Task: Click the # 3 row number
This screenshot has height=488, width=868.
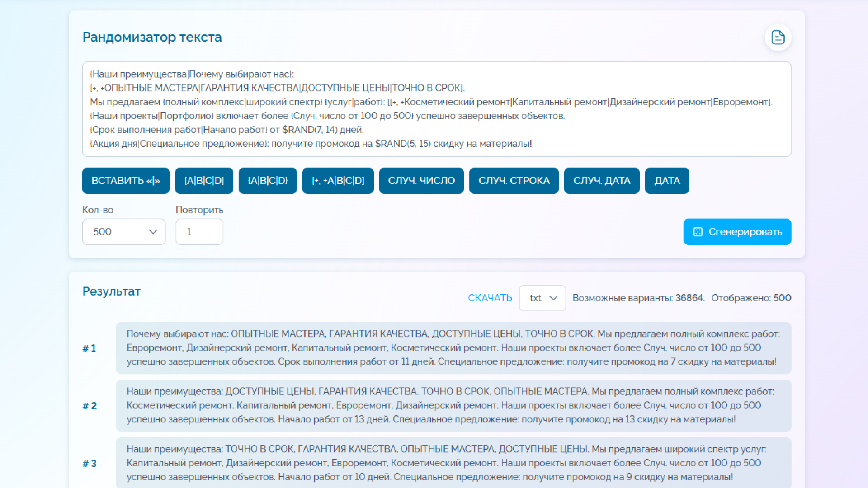Action: click(x=90, y=463)
